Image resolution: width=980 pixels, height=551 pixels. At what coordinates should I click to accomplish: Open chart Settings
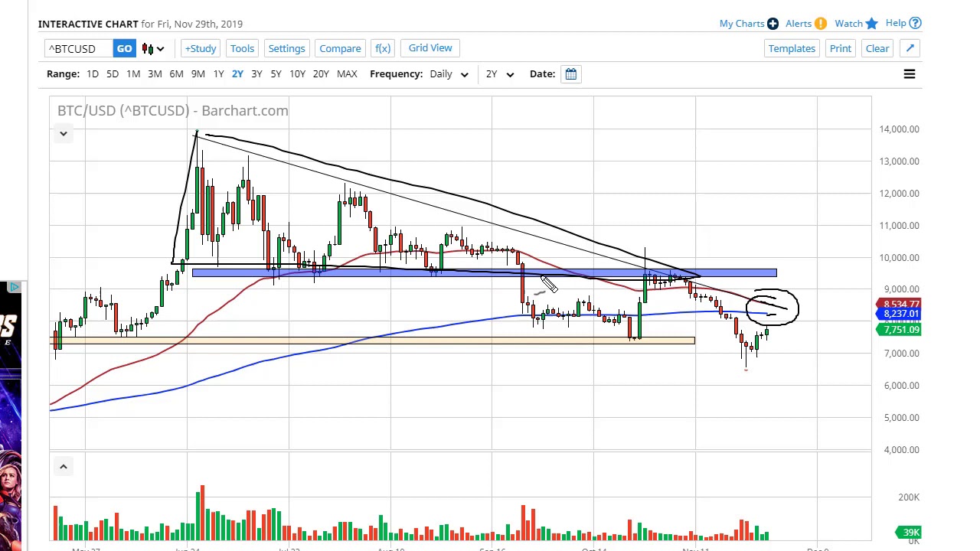tap(286, 48)
